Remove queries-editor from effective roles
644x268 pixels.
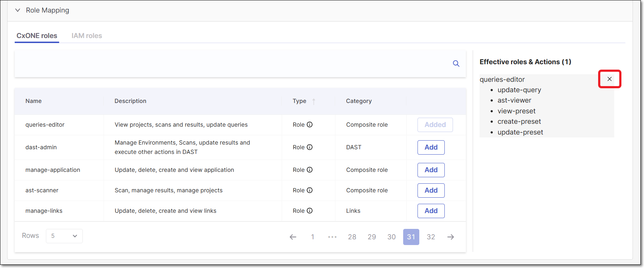click(x=610, y=79)
